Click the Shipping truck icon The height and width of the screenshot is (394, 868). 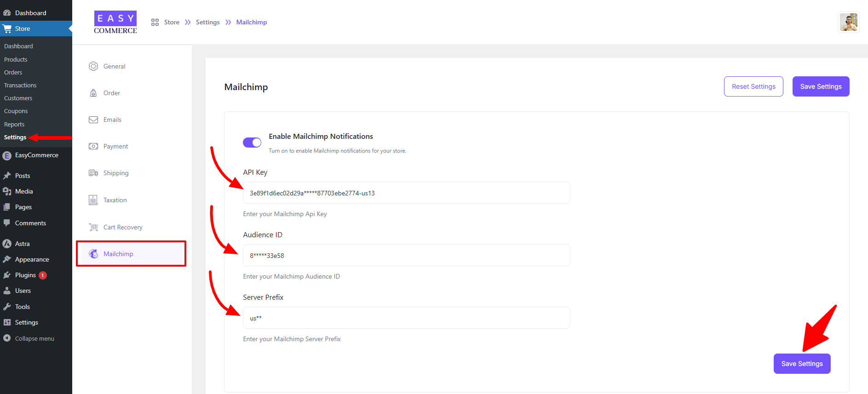93,173
